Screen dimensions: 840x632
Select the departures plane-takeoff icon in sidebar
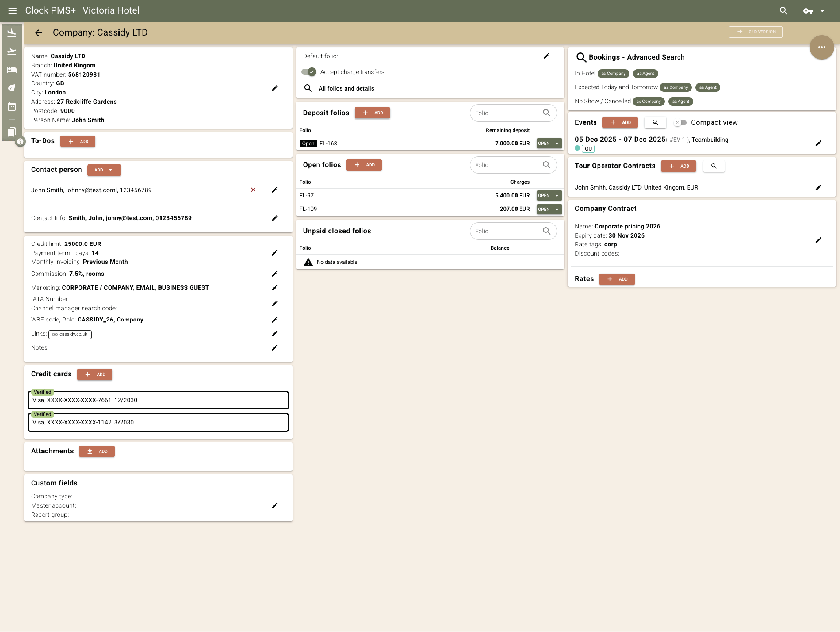tap(11, 51)
